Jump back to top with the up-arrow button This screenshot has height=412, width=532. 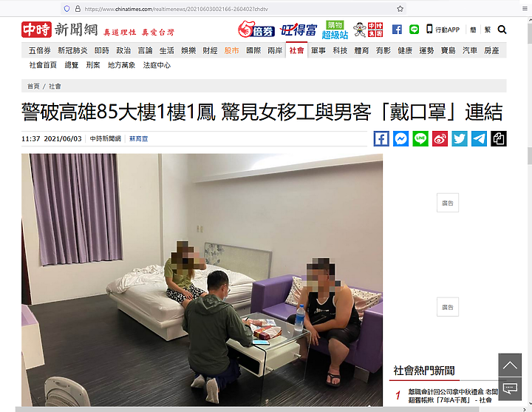(510, 365)
